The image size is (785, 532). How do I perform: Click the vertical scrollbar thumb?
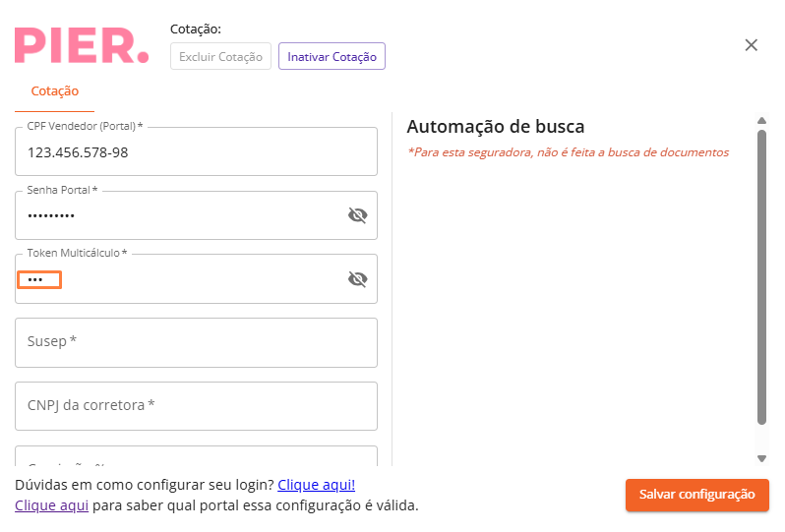pyautogui.click(x=761, y=275)
